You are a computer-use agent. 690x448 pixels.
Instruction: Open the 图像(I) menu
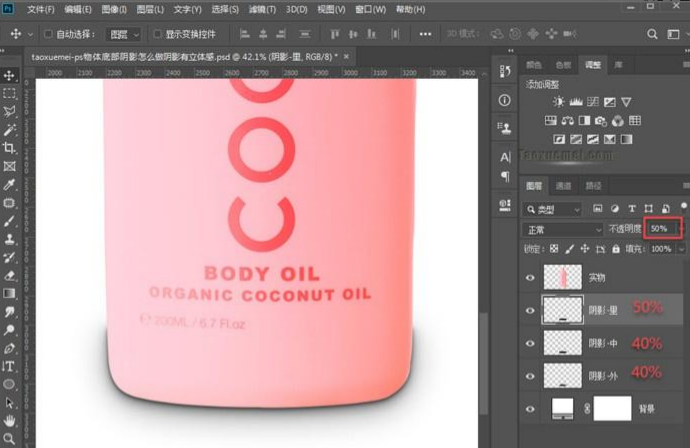(114, 9)
